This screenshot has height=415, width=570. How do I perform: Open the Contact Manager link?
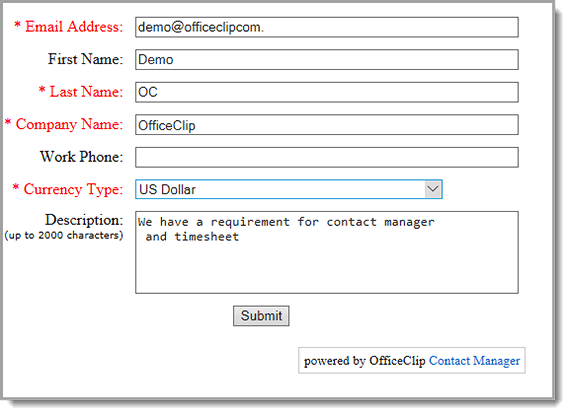[x=474, y=361]
